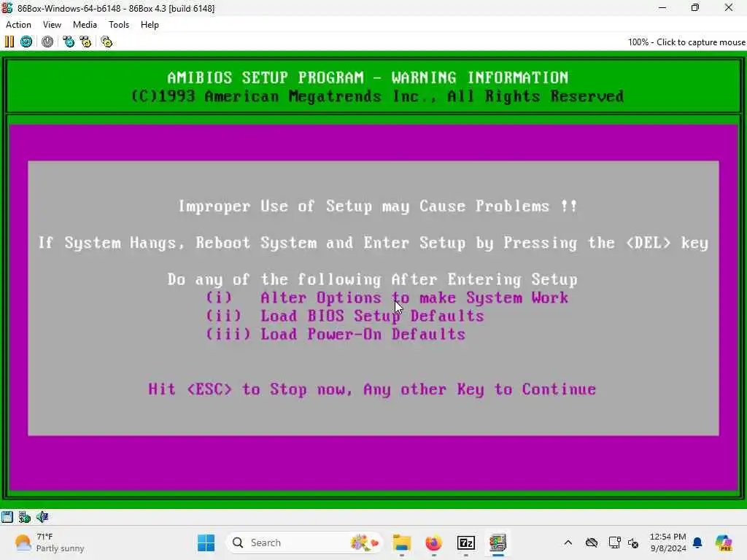Pause the emulated machine
Screen dimensions: 747x560
coord(9,42)
